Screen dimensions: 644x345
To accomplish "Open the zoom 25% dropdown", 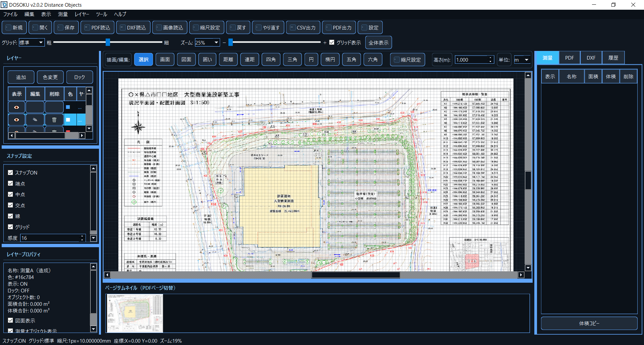I will point(207,43).
